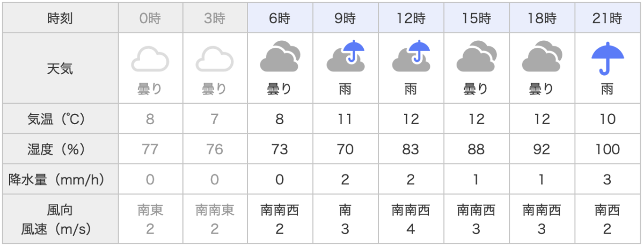644x246 pixels.
Task: Select the 21時 column header
Action: 608,19
